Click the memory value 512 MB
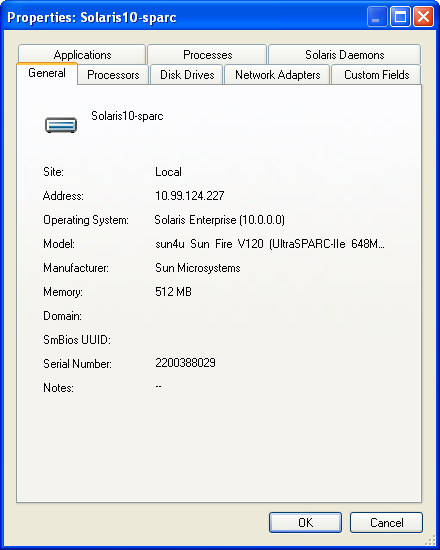Image resolution: width=440 pixels, height=550 pixels. pos(173,291)
